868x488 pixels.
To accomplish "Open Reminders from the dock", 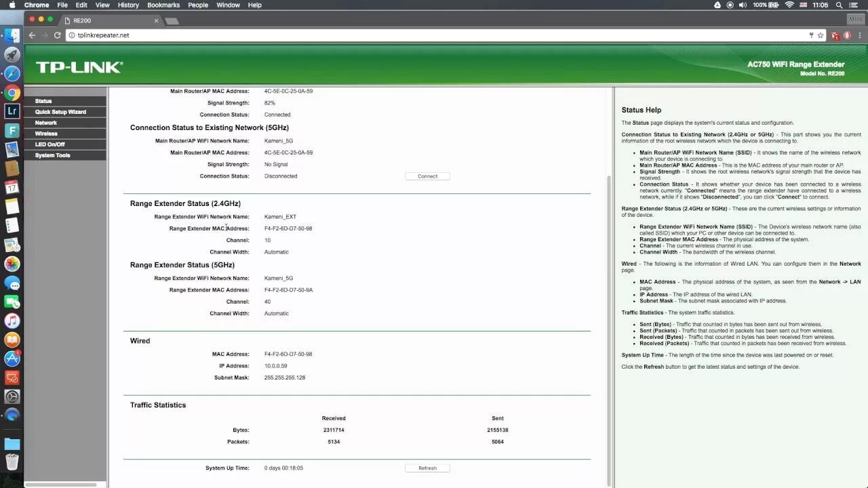I will click(12, 226).
